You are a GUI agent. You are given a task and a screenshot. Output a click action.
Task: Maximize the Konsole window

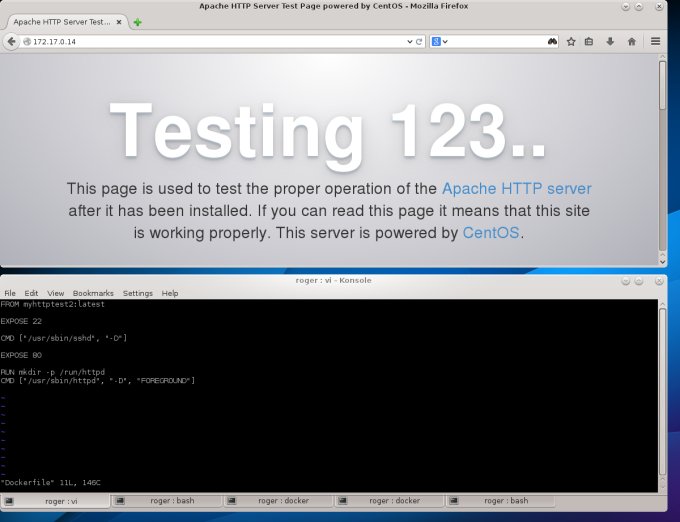coord(639,281)
